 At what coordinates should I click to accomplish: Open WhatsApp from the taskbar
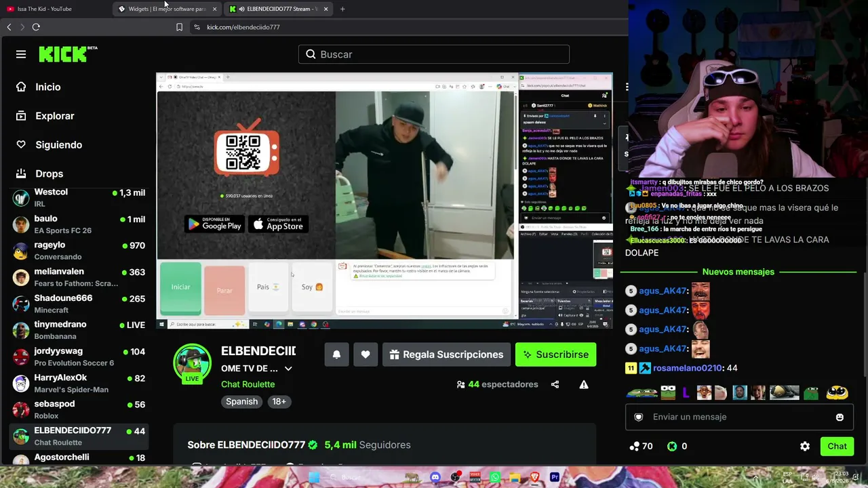(495, 477)
